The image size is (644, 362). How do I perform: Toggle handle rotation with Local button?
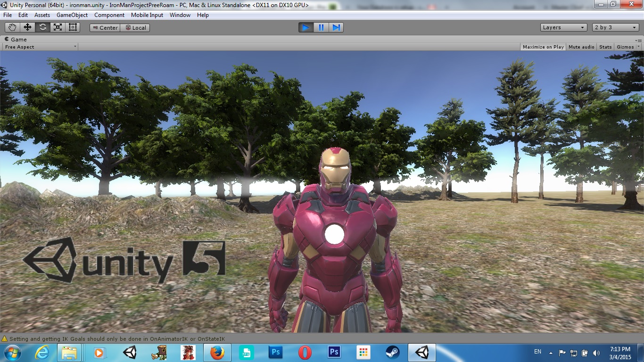pos(135,28)
